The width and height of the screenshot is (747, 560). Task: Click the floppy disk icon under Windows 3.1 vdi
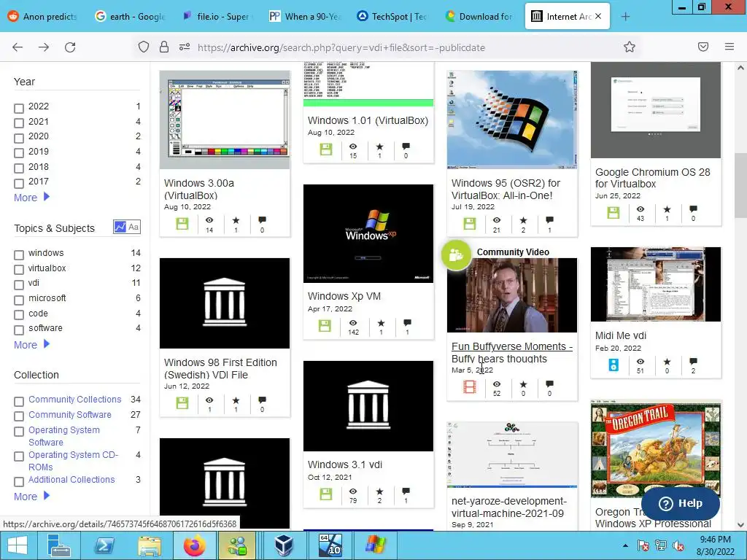[326, 494]
